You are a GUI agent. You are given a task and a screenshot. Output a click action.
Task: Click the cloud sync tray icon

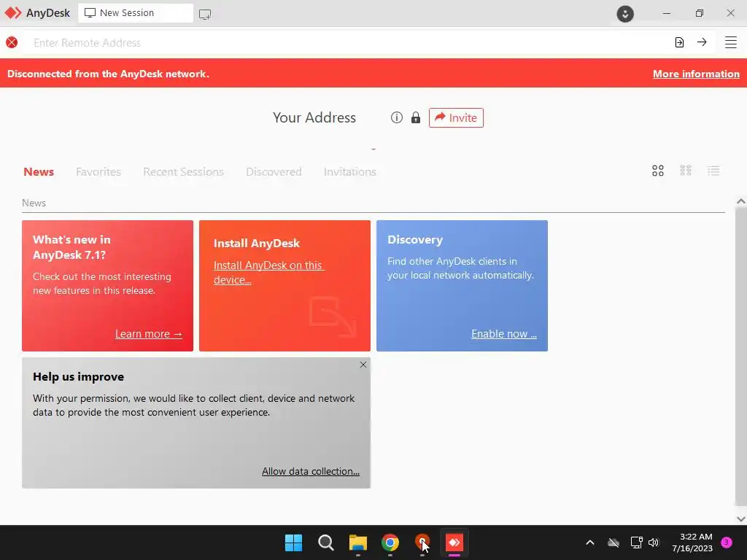614,542
